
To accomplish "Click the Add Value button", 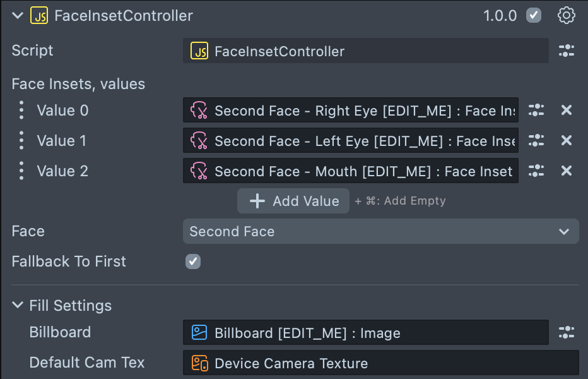I will pyautogui.click(x=293, y=201).
